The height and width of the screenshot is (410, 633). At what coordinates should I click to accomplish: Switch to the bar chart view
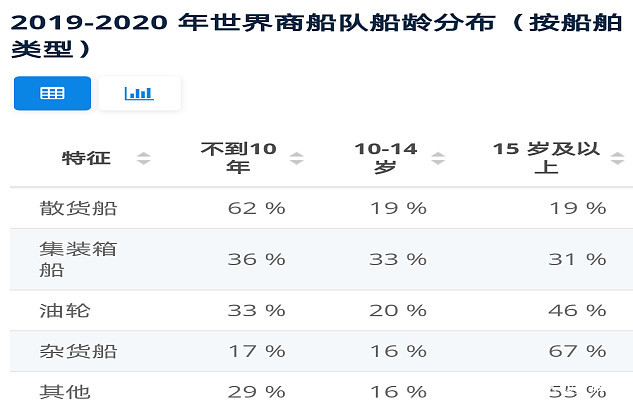tap(139, 93)
